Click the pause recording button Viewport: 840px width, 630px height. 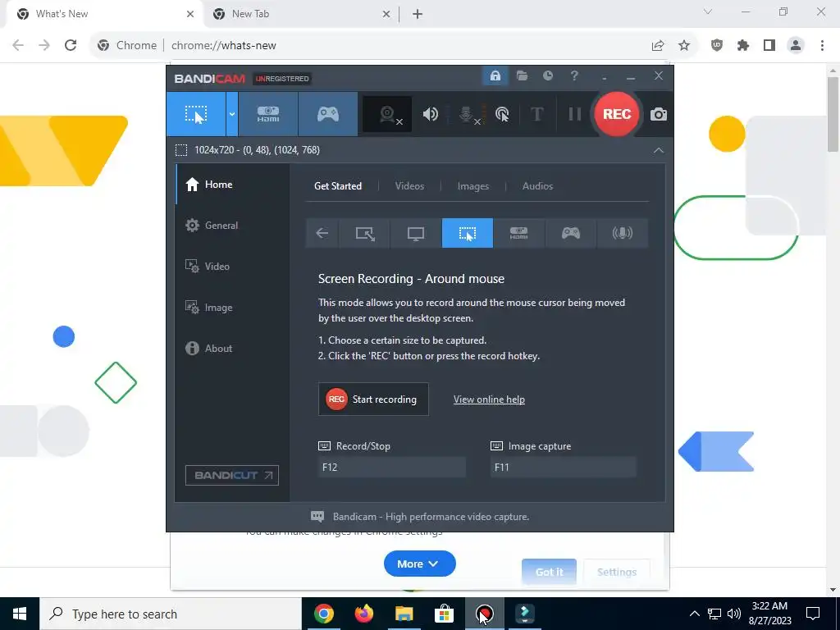575,114
